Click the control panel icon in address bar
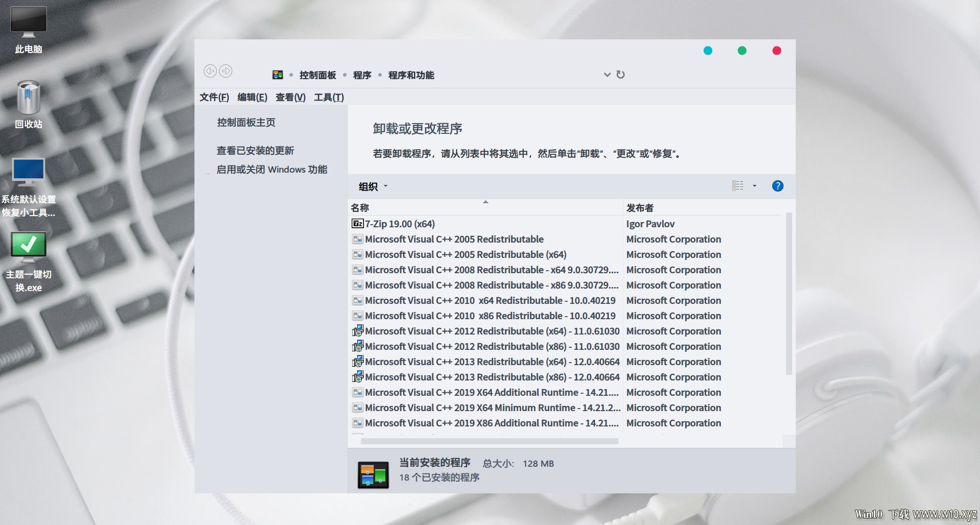 pos(278,75)
